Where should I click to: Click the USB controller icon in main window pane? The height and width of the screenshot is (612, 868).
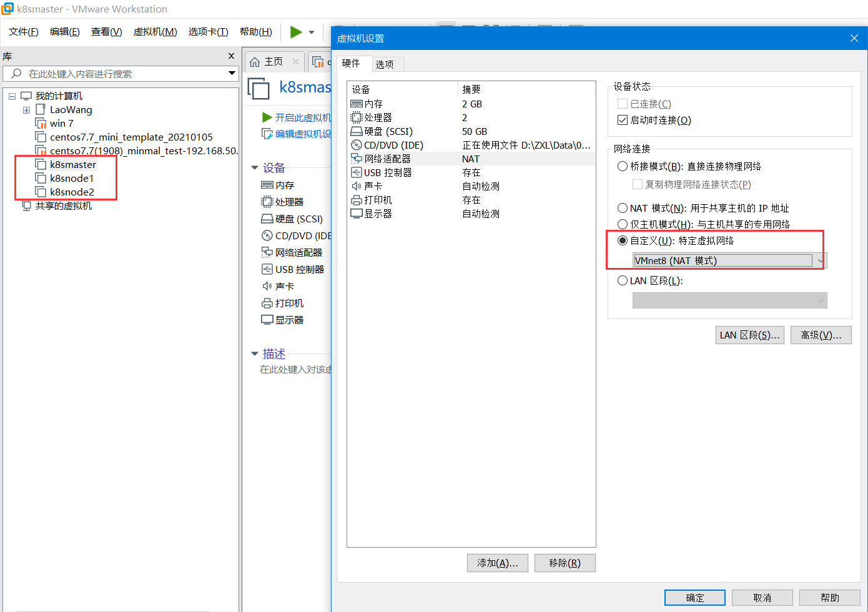click(267, 269)
